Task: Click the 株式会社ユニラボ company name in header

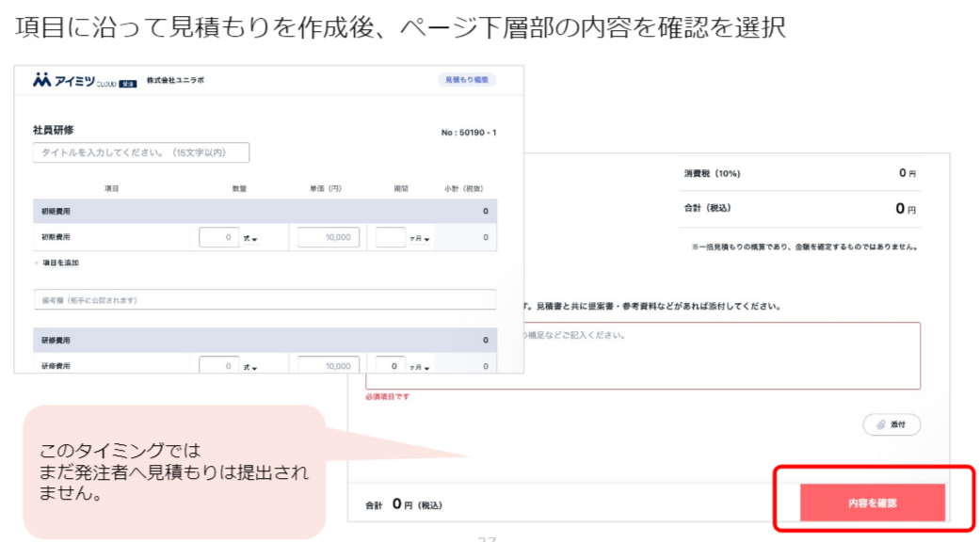Action: click(175, 81)
